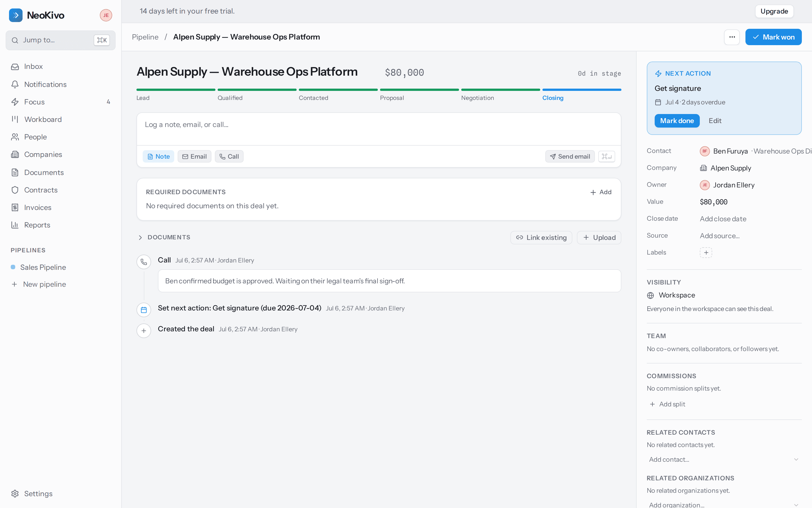Switch composer to Email mode
Viewport: 812px width, 508px height.
[x=194, y=157]
